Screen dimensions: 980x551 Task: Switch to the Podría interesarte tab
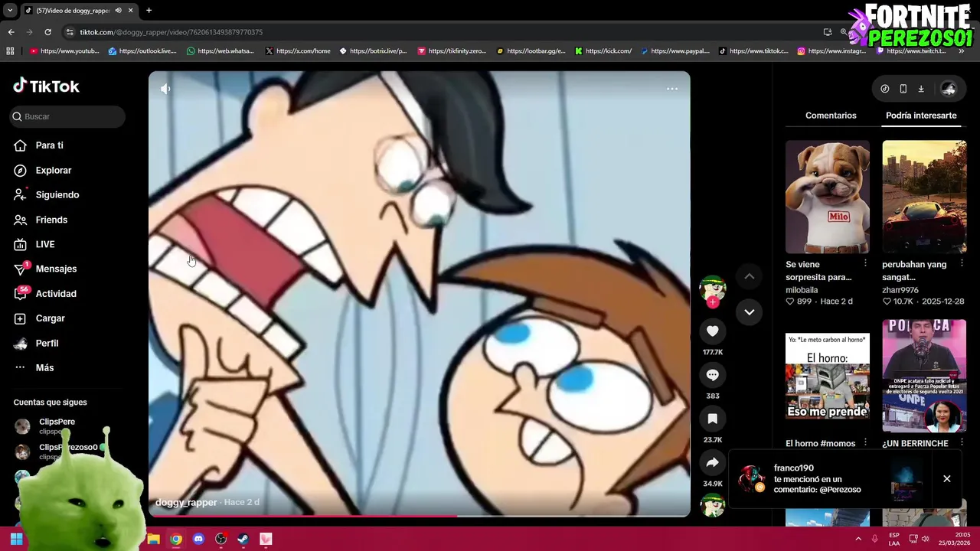(921, 116)
